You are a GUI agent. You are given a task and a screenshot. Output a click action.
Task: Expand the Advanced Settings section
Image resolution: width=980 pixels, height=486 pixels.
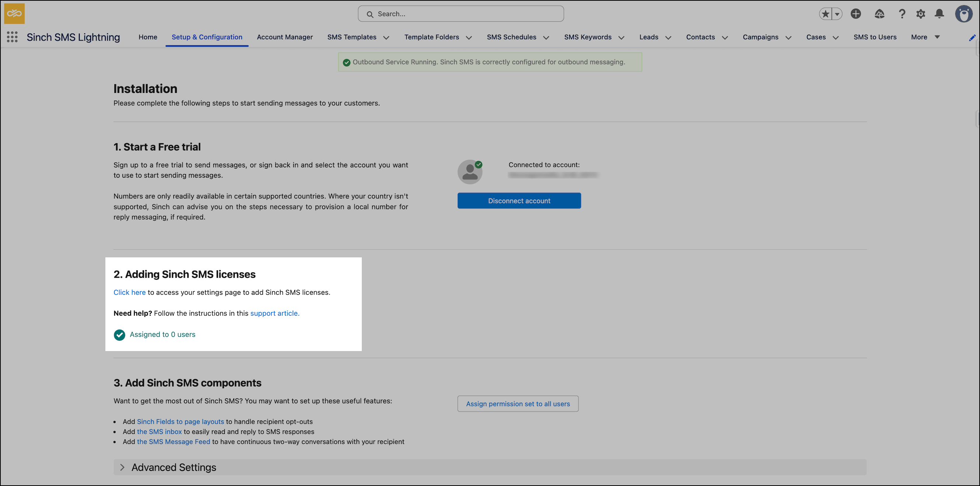coord(490,467)
